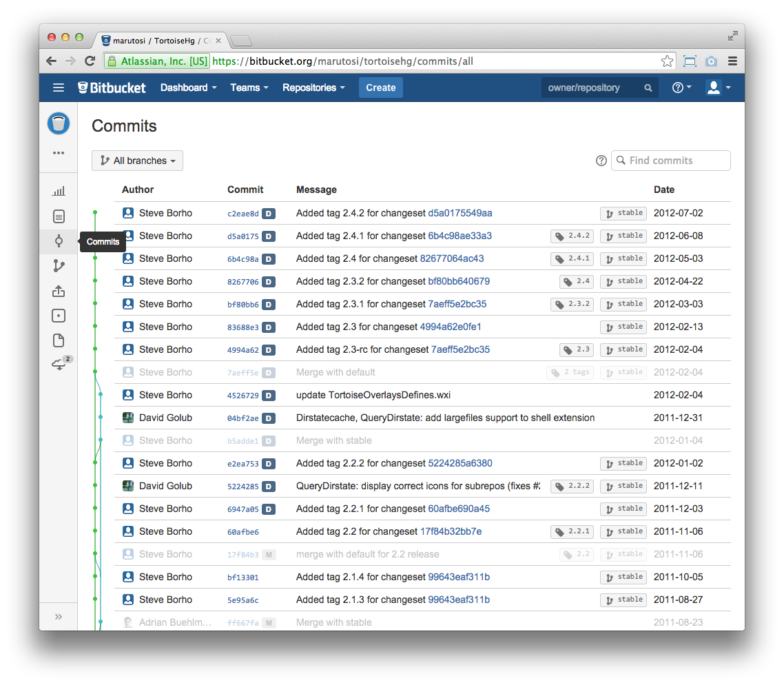Click the stable branch label on the 2012-07-02 row
Image resolution: width=784 pixels, height=685 pixels.
pos(623,214)
